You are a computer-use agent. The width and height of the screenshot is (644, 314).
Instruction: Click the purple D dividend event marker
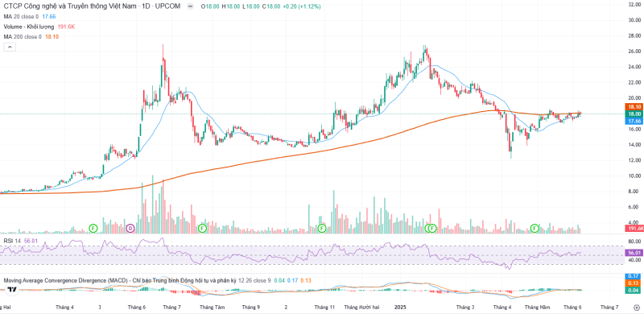[x=130, y=228]
